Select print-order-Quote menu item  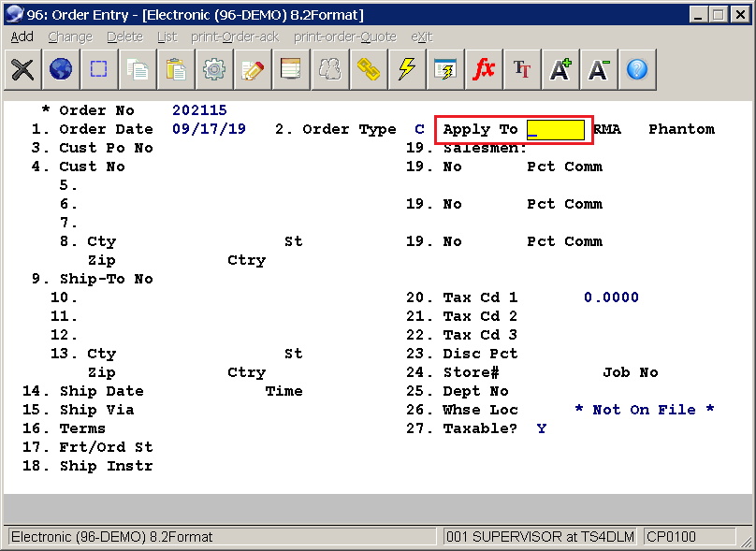pos(345,36)
